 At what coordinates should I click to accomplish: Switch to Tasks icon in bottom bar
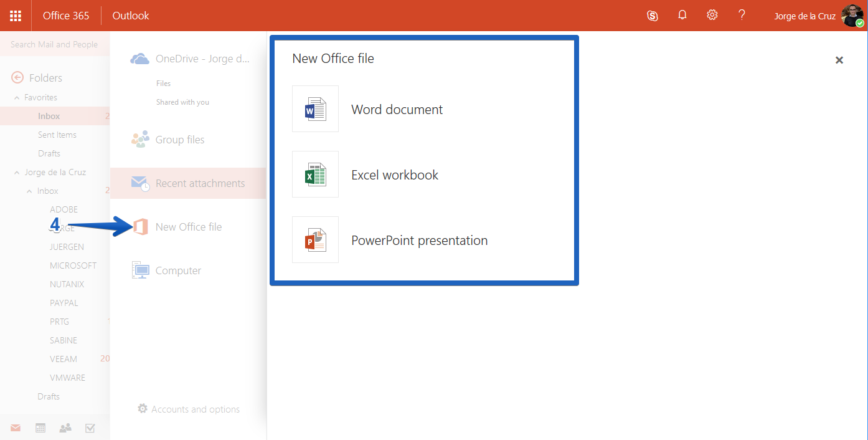pos(90,428)
